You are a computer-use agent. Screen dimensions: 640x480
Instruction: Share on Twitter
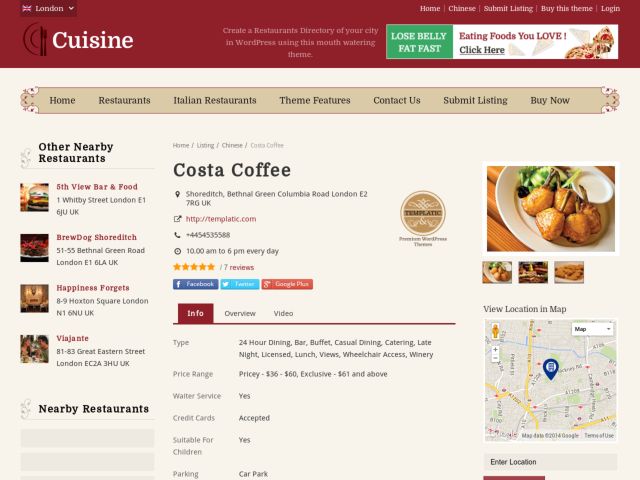point(240,284)
